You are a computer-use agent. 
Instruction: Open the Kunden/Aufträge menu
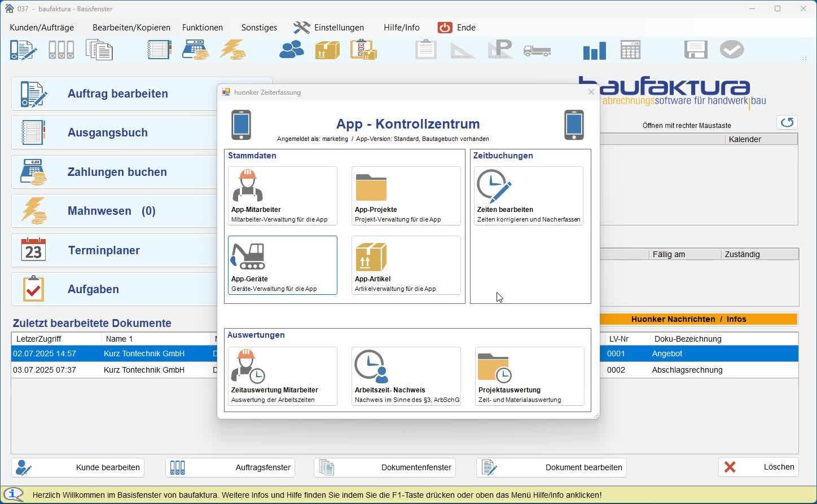pyautogui.click(x=42, y=28)
